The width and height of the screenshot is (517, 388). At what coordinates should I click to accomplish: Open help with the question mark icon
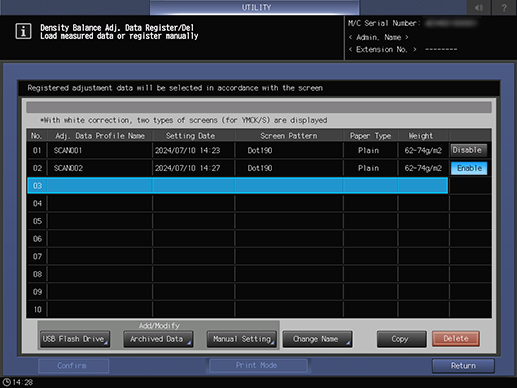[504, 7]
